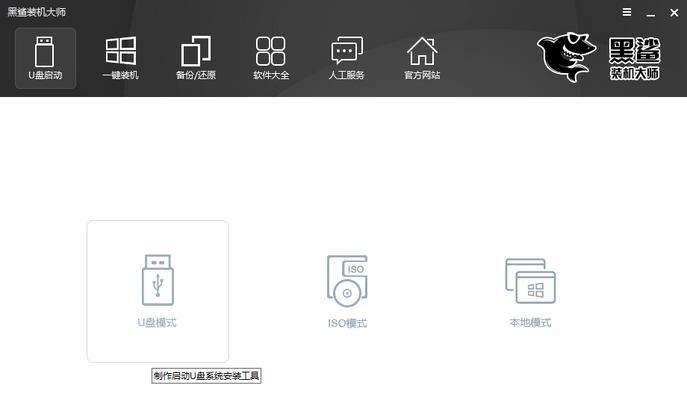Open the U盘启动 USB boot tab
The height and width of the screenshot is (400, 687).
45,58
